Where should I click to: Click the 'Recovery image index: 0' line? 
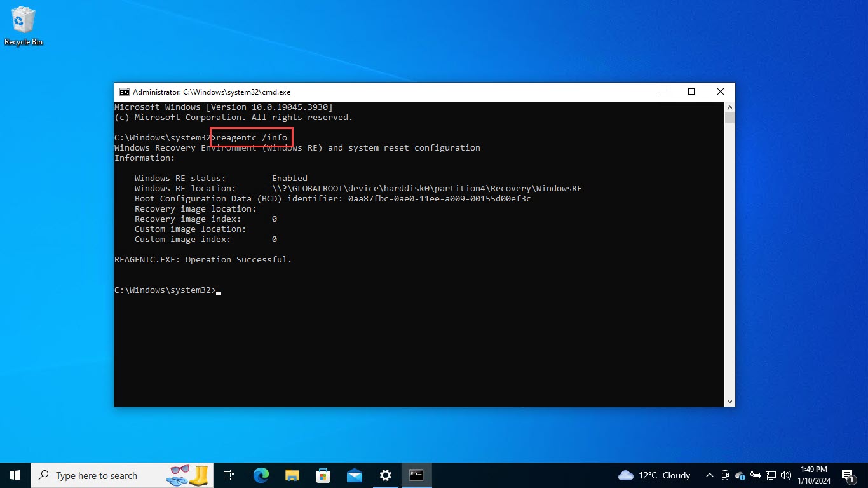206,219
